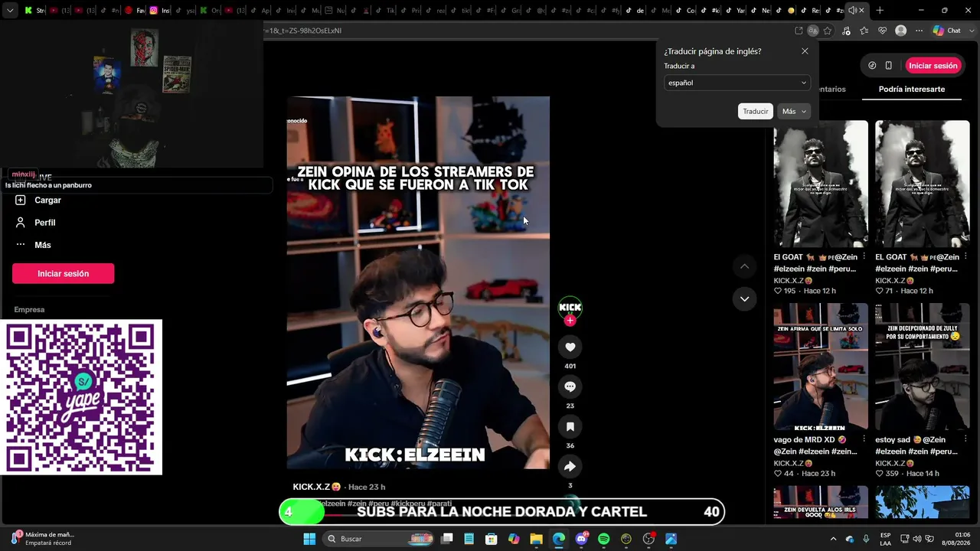This screenshot has width=980, height=551.
Task: Bookmark the video using the save icon
Action: pyautogui.click(x=570, y=427)
